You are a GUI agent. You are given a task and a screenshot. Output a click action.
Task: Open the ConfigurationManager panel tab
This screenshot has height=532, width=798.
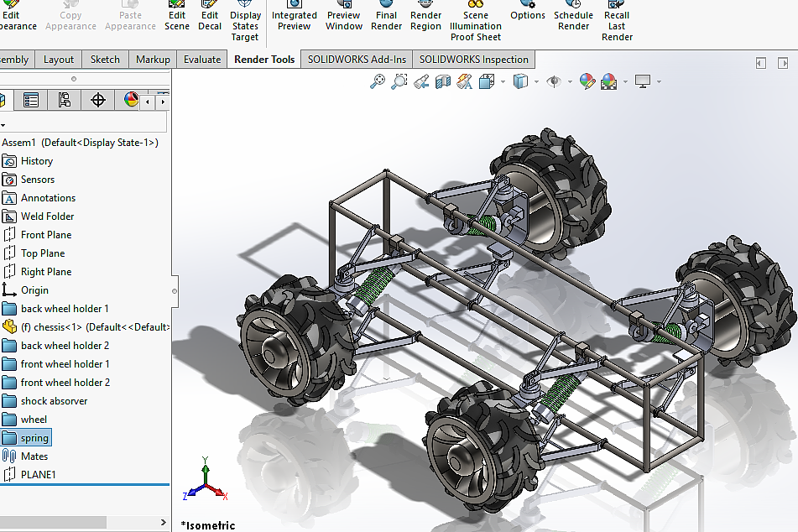pos(65,101)
